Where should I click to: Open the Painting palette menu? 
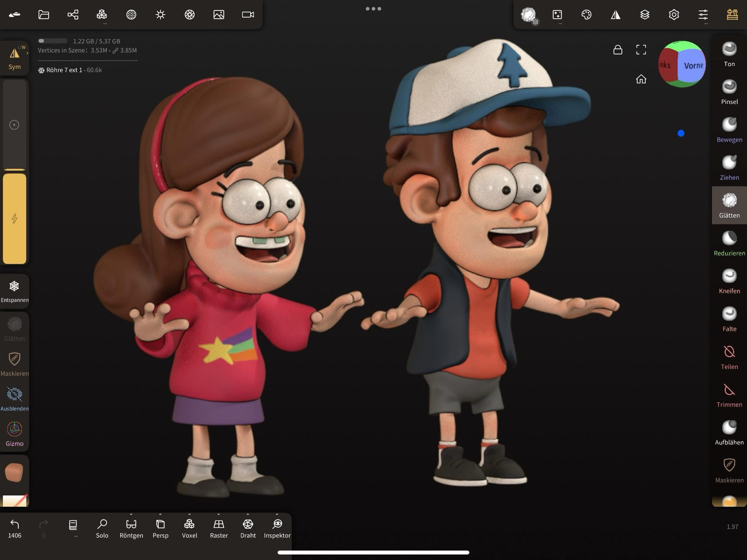point(586,15)
